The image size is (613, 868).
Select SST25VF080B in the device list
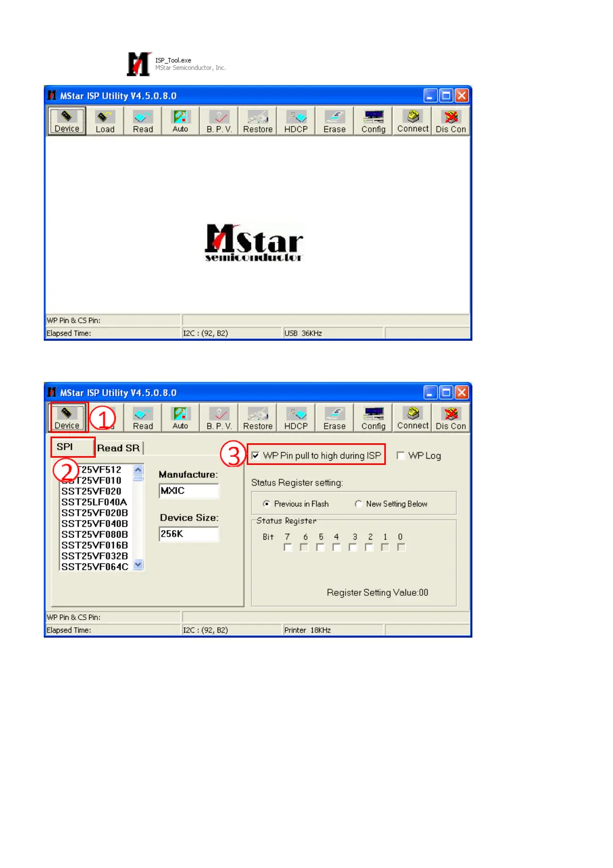coord(95,535)
